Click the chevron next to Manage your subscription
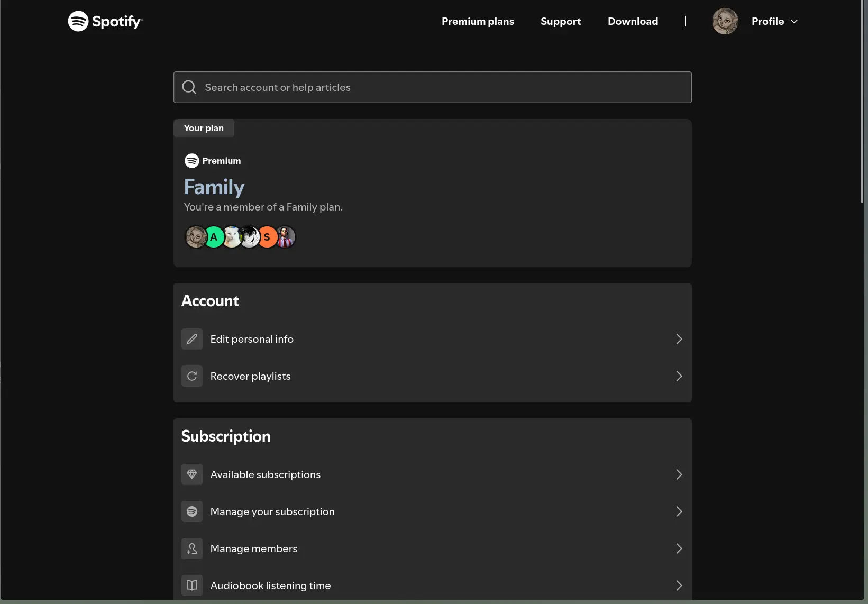The height and width of the screenshot is (604, 868). point(679,511)
